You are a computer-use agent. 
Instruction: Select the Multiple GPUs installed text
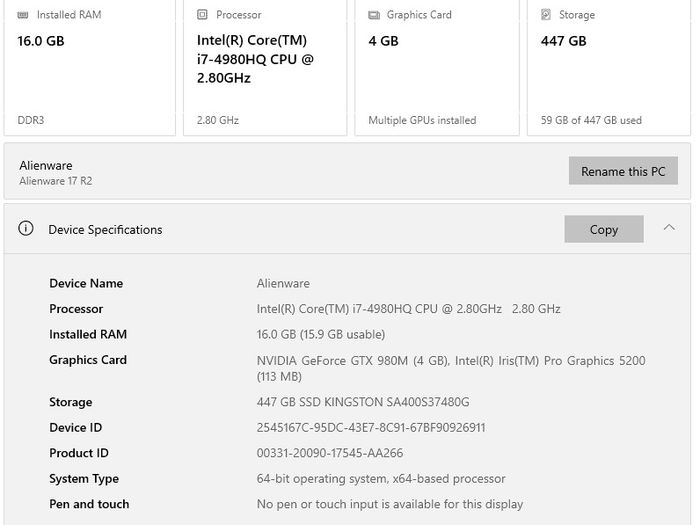[422, 120]
